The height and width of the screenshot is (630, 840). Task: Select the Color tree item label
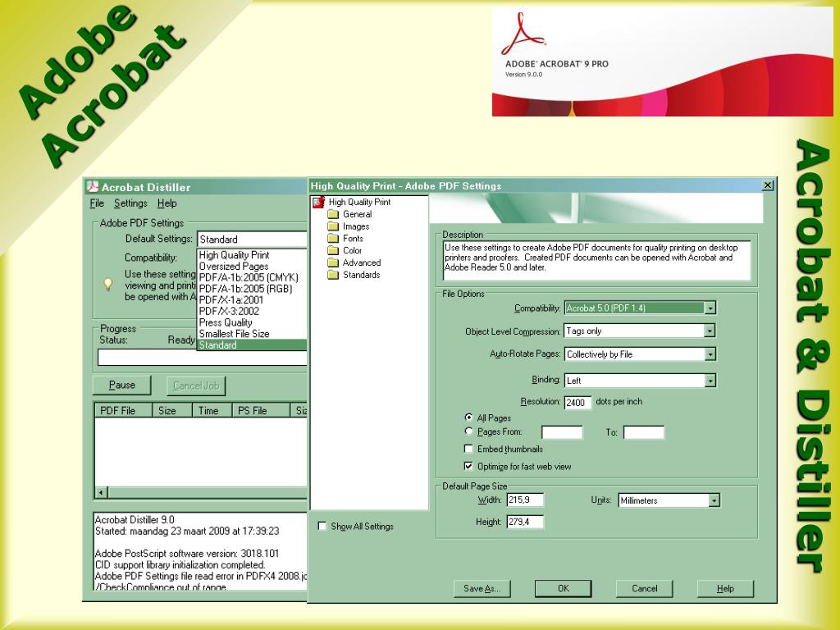[353, 251]
